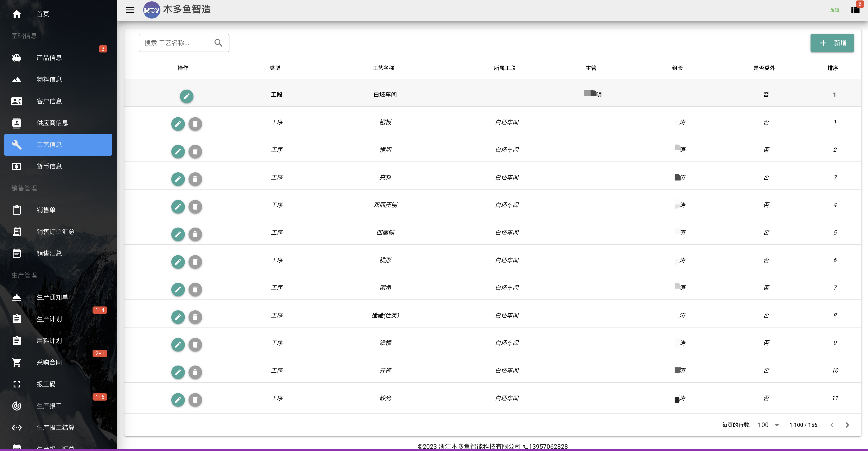Screen dimensions: 868x451
Task: Open the list icon with badge 6
Action: [855, 10]
